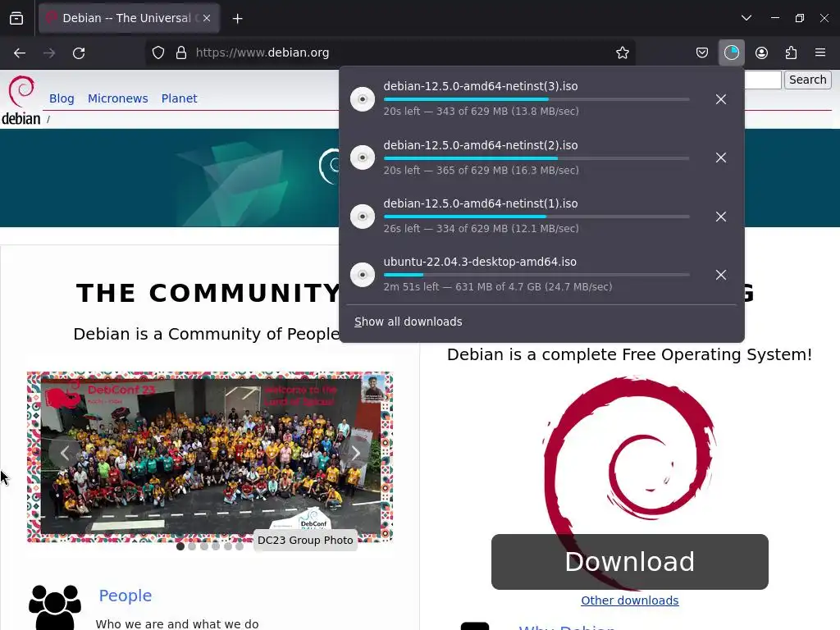Viewport: 840px width, 630px height.
Task: Show next slide in photo carousel
Action: (355, 453)
